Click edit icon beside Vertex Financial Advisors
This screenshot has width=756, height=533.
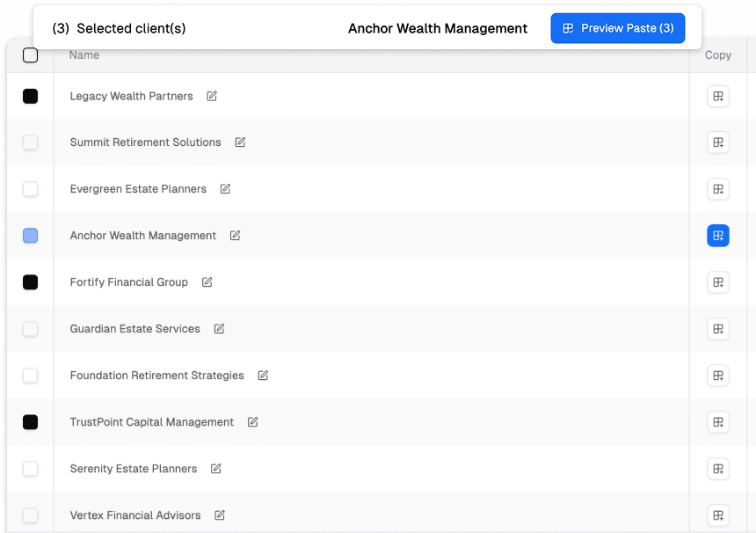coord(220,515)
